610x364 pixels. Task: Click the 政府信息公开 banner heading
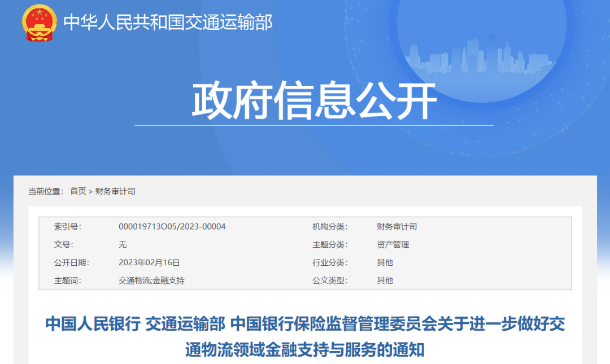(x=315, y=100)
